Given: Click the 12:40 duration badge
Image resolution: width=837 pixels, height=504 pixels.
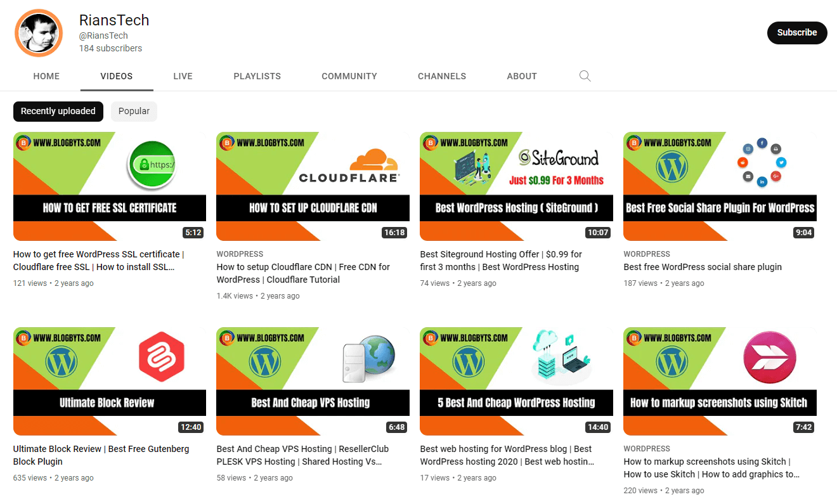Looking at the screenshot, I should pyautogui.click(x=191, y=427).
